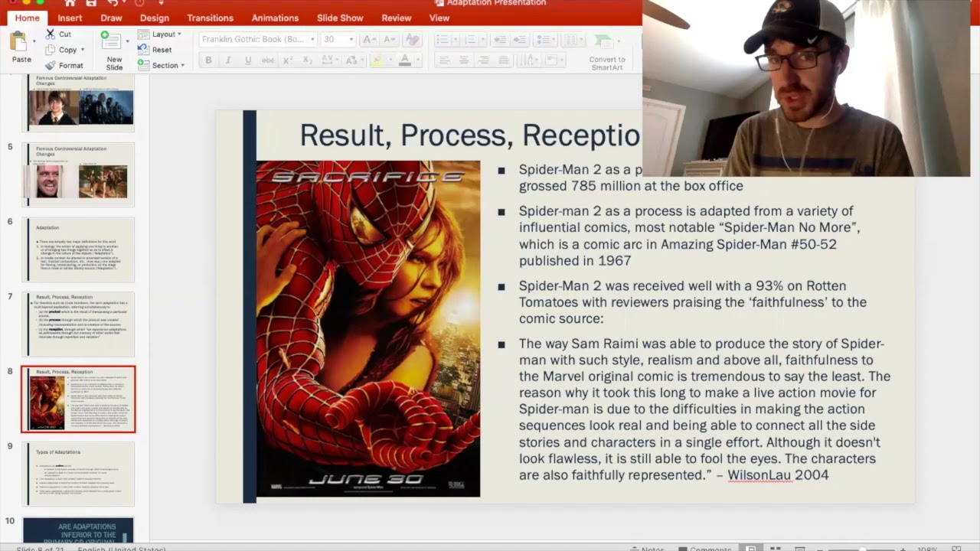Open line spacing options
The image size is (980, 551).
click(545, 39)
